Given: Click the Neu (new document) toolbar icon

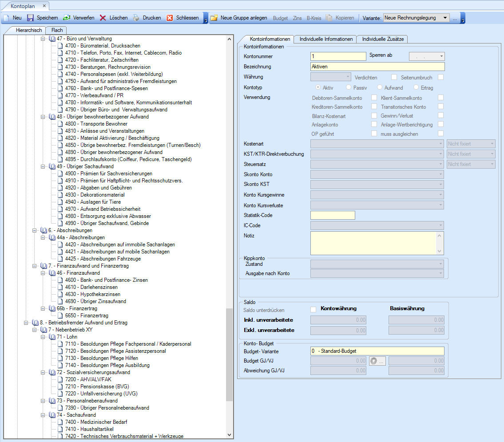Looking at the screenshot, I should [7, 18].
